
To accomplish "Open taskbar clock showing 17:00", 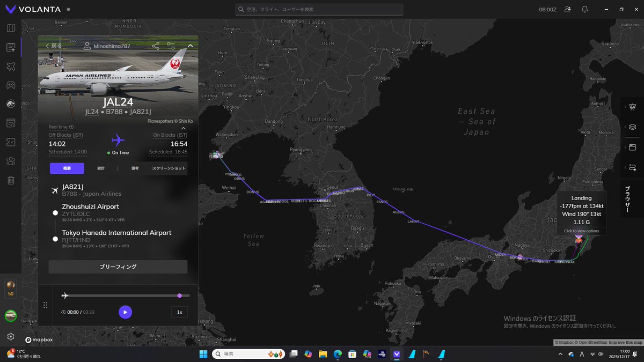I will (619, 354).
